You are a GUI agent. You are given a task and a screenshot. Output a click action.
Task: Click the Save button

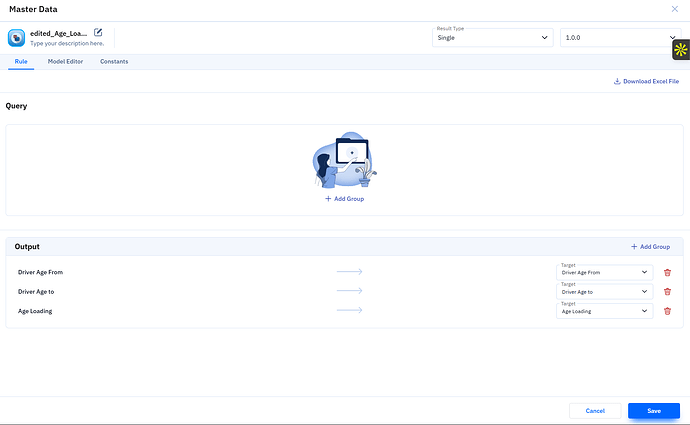(654, 410)
